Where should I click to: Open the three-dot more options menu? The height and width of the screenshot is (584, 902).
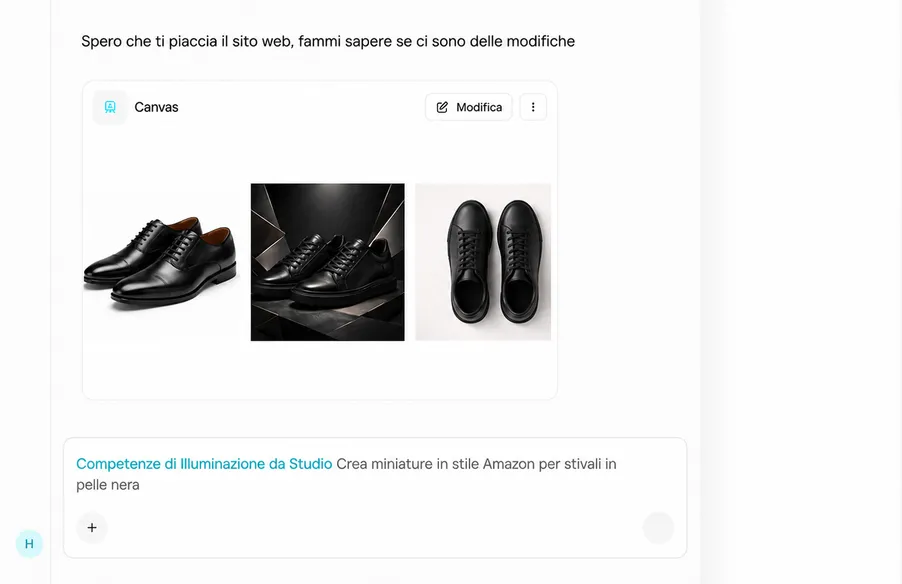pos(533,107)
